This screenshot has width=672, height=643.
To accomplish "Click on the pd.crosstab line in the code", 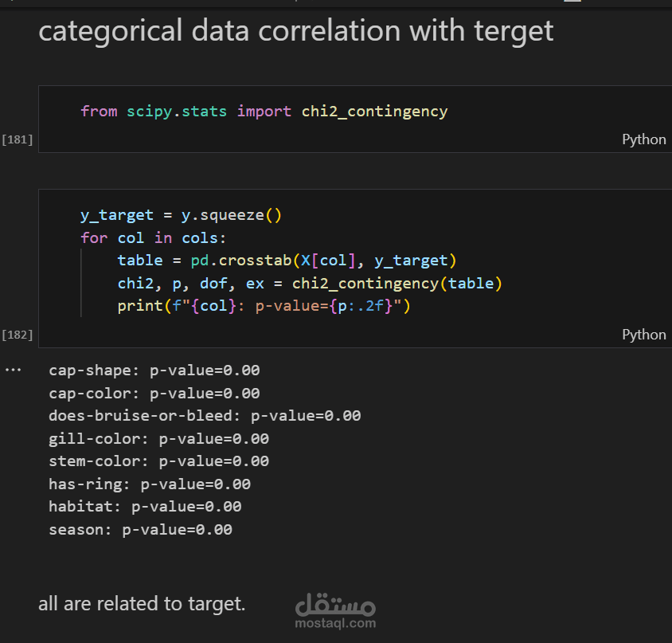I will click(287, 261).
